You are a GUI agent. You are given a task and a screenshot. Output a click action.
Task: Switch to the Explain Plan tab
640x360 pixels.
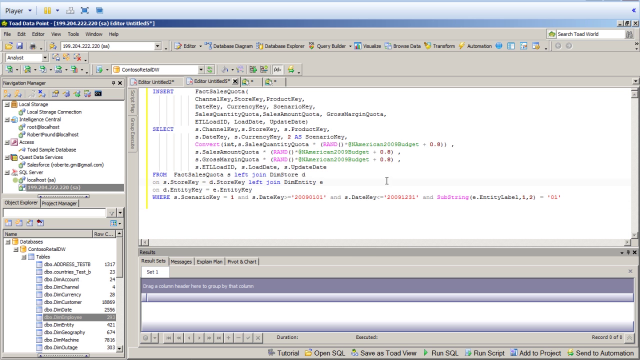[209, 262]
